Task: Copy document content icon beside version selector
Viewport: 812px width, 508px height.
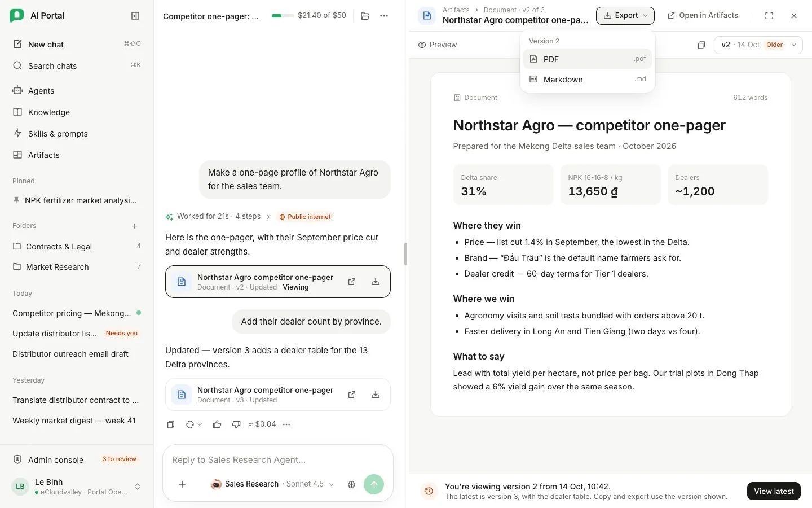Action: point(701,45)
